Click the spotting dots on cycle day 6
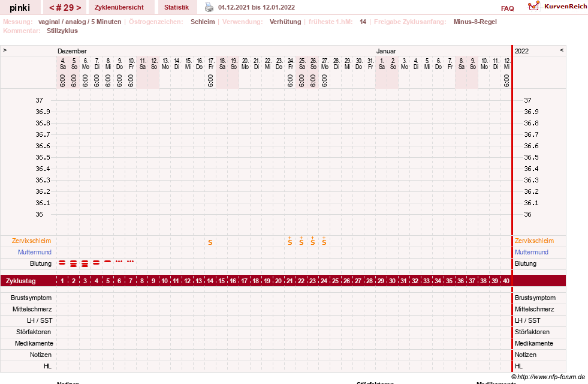 pos(119,261)
